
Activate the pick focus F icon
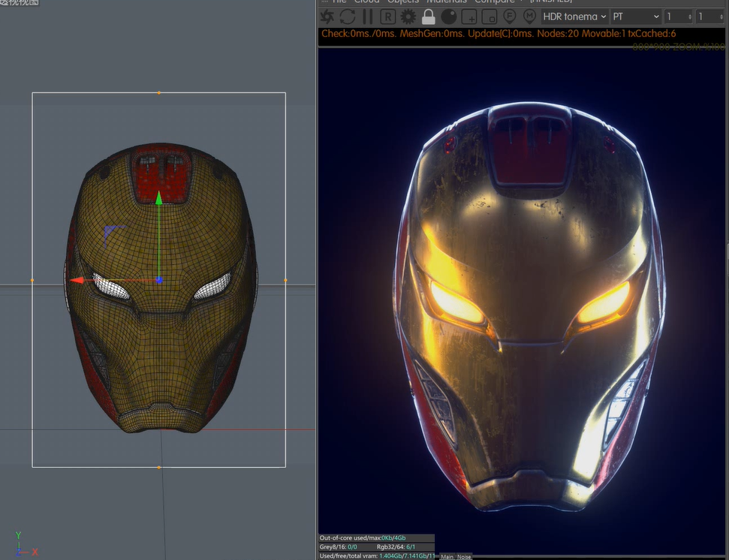[x=509, y=17]
